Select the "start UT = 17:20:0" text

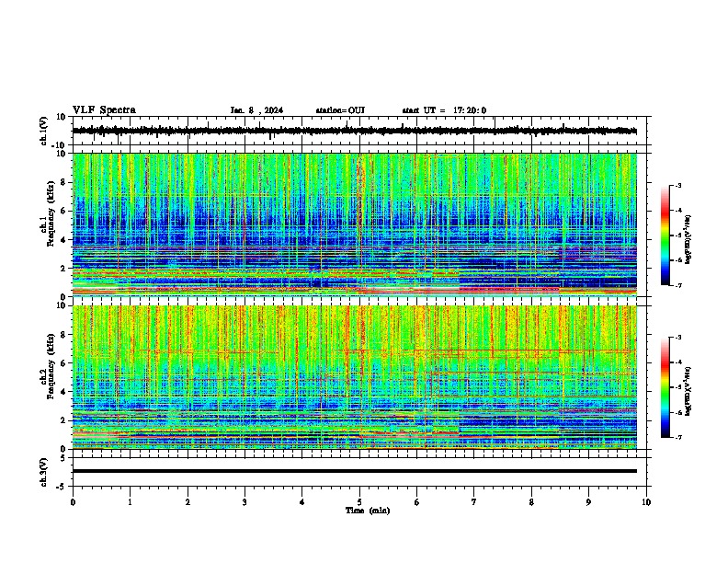tap(444, 110)
